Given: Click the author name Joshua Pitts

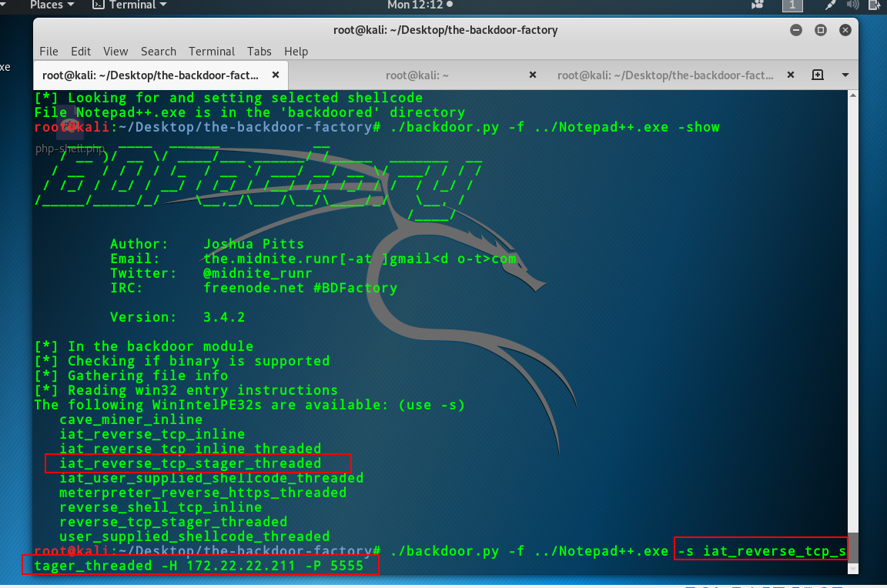Looking at the screenshot, I should [x=253, y=244].
